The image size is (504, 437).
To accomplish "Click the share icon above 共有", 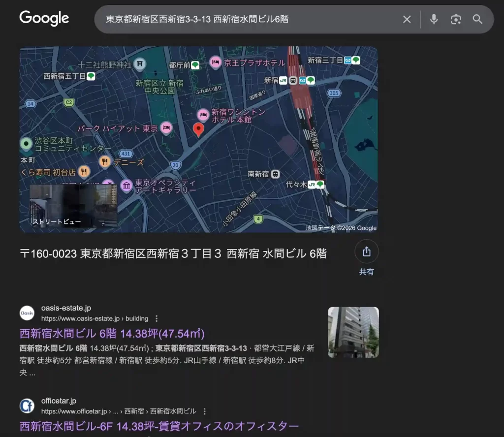I will pos(366,251).
